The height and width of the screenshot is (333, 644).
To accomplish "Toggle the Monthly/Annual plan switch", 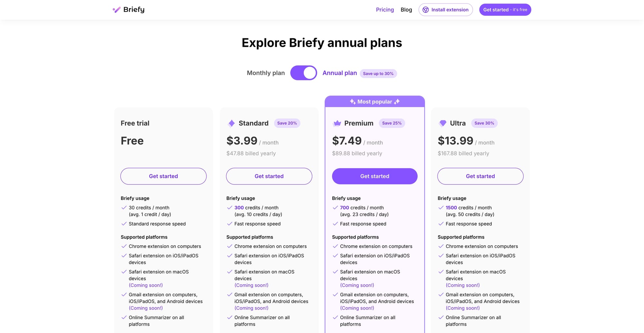I will [x=303, y=73].
